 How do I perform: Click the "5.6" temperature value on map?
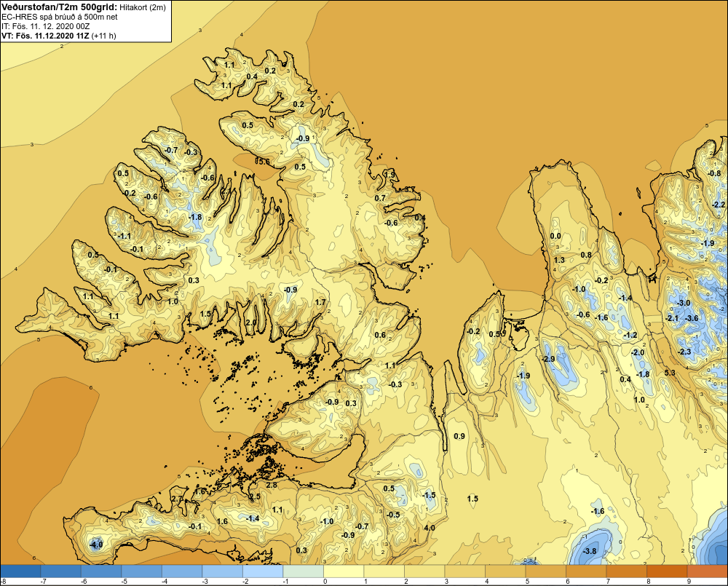tap(264, 162)
